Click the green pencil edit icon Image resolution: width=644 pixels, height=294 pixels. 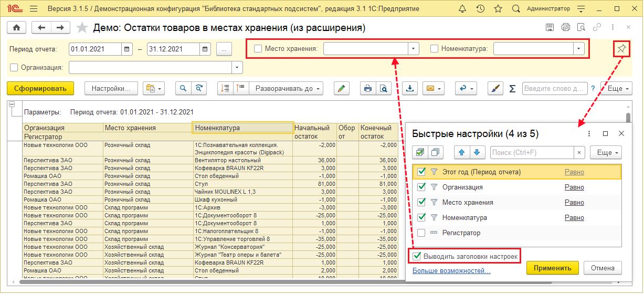pyautogui.click(x=341, y=88)
